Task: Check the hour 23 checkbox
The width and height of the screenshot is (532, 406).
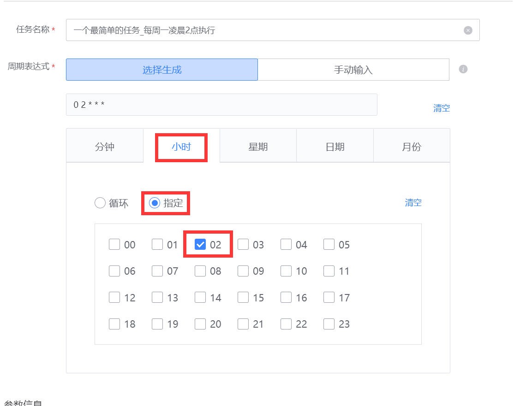Action: 329,324
